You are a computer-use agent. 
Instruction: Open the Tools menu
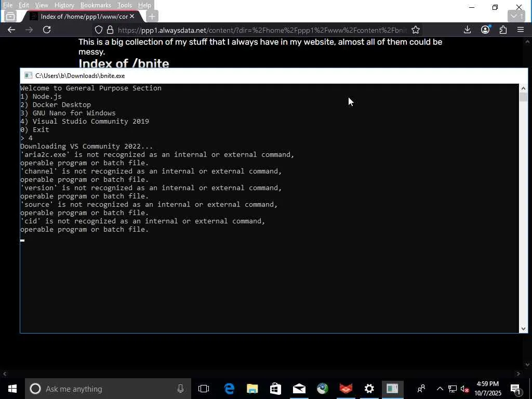[125, 5]
